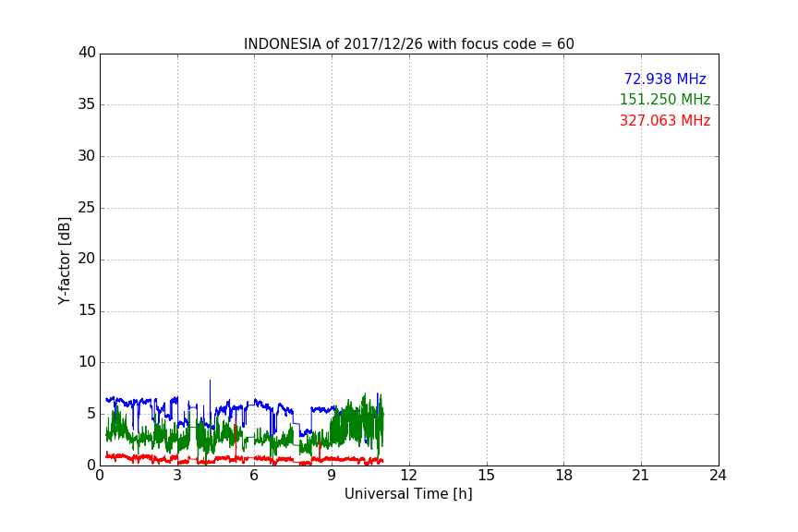Select the red "327.063 MHz" legend label
The height and width of the screenshot is (532, 798).
pos(665,121)
